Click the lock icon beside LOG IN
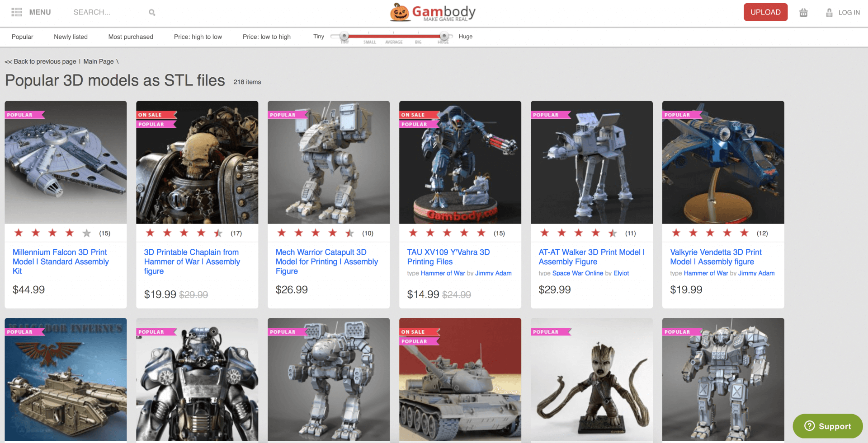Image resolution: width=868 pixels, height=443 pixels. 829,13
